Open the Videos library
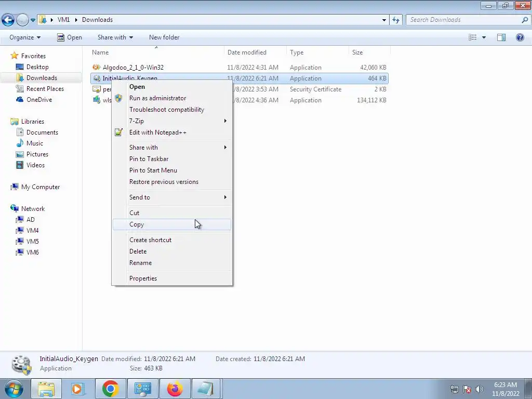This screenshot has height=399, width=532. coord(35,165)
